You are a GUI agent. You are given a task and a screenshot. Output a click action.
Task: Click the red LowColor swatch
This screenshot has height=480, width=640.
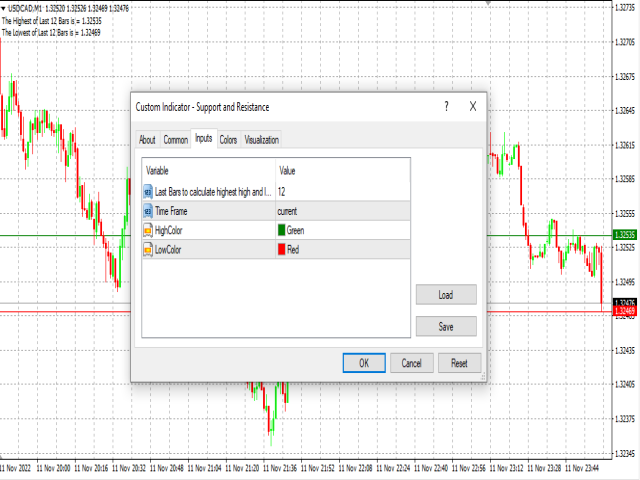coord(281,249)
